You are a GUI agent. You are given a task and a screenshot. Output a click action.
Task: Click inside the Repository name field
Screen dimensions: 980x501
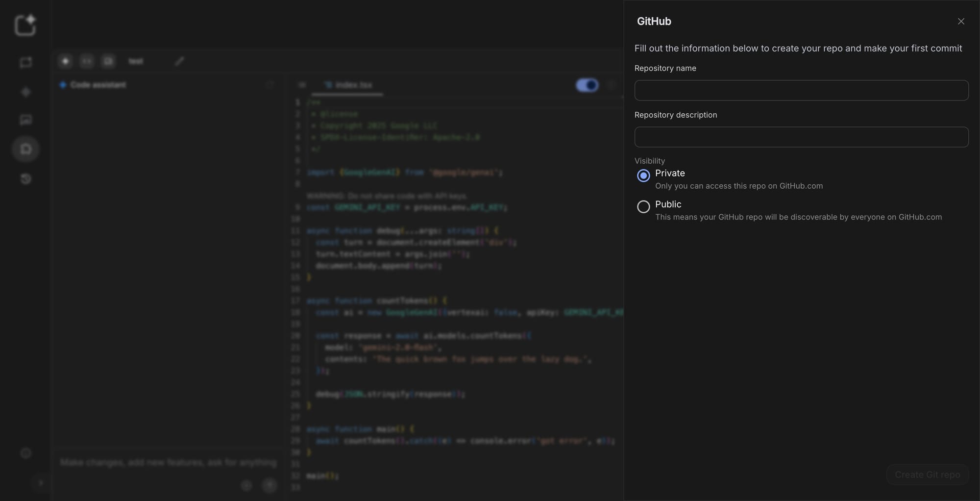tap(801, 90)
